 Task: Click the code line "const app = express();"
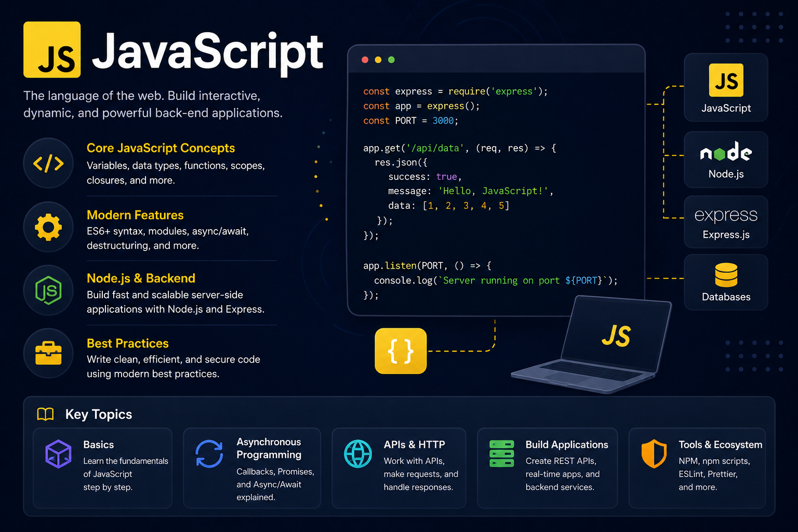(421, 106)
